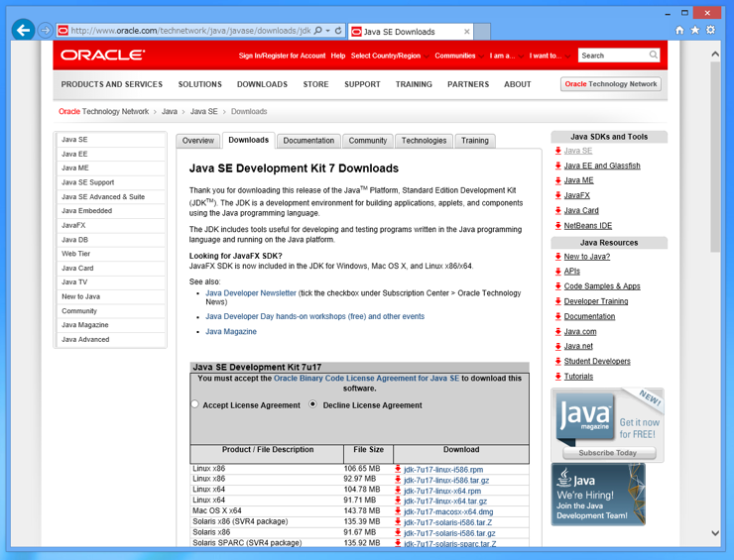The width and height of the screenshot is (734, 560).
Task: Click the arrow icon beside NetBeans IDE
Action: click(x=558, y=226)
